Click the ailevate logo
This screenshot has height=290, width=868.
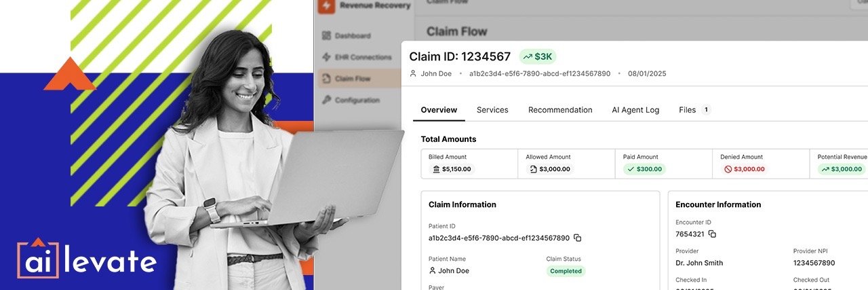87,258
